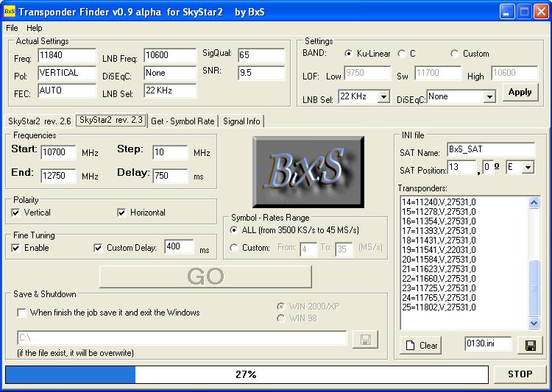Click the Start frequency field 10700
Viewport: 552px width, 392px height.
click(x=58, y=152)
